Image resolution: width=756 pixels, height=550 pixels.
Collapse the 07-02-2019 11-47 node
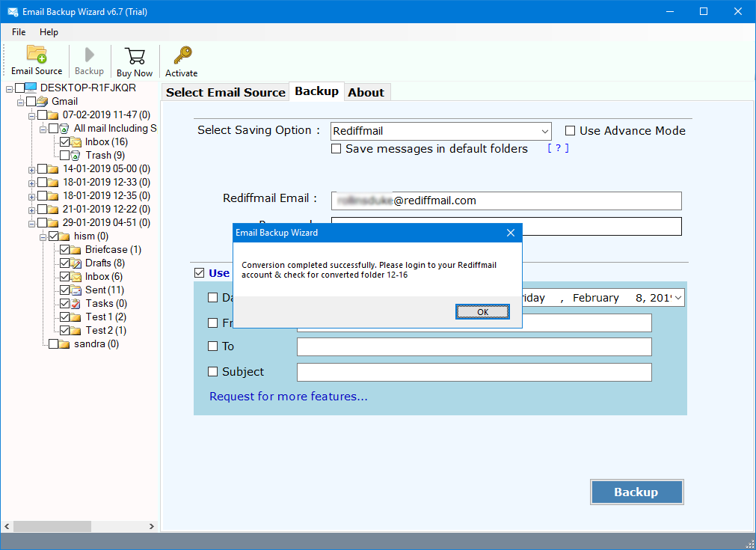point(32,116)
